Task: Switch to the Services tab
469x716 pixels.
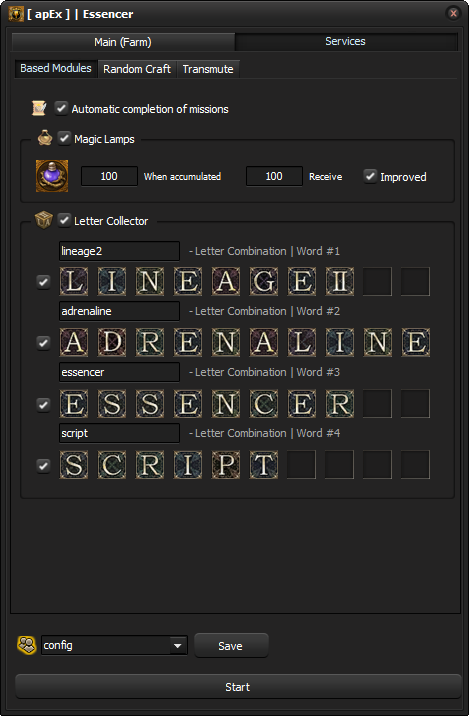Action: [x=345, y=41]
